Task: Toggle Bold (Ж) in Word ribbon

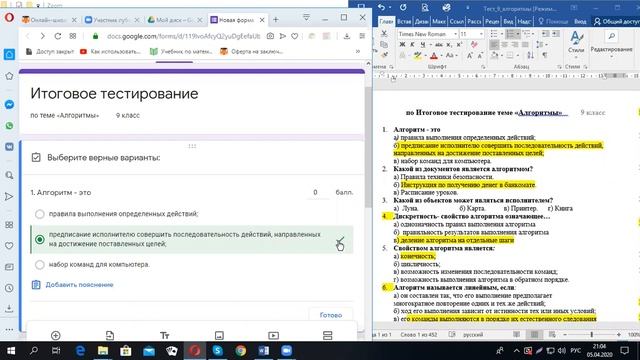Action: (x=402, y=44)
